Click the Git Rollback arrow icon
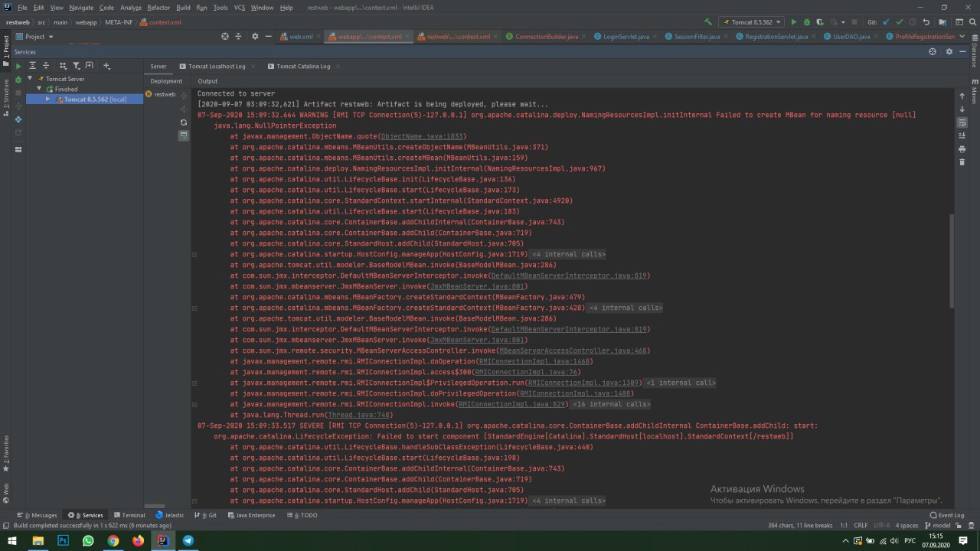Screen dimensions: 980x551 [x=926, y=22]
